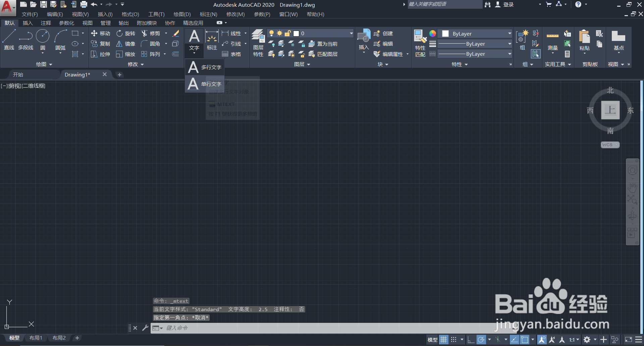644x346 pixels.
Task: Open the 标注(N) menu
Action: pyautogui.click(x=208, y=14)
